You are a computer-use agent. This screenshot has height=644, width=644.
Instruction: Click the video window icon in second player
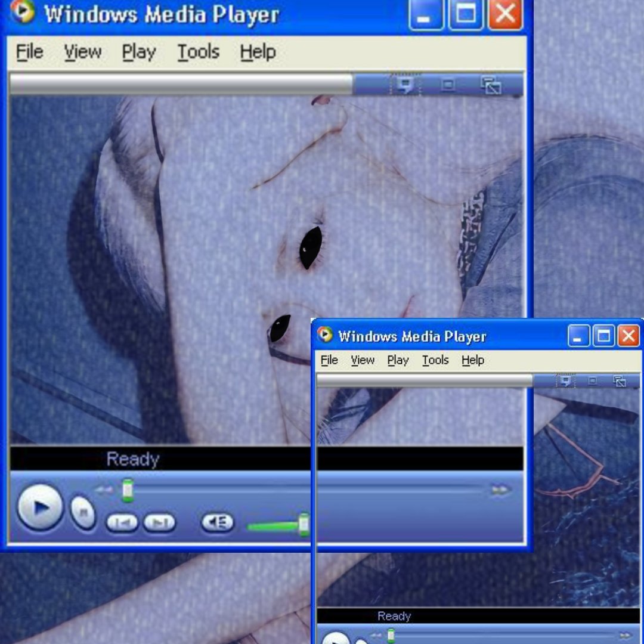point(592,380)
